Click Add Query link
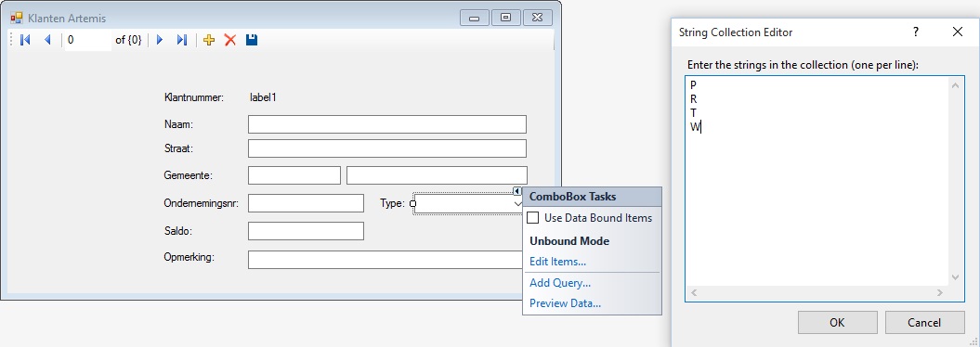This screenshot has width=980, height=347. [560, 283]
